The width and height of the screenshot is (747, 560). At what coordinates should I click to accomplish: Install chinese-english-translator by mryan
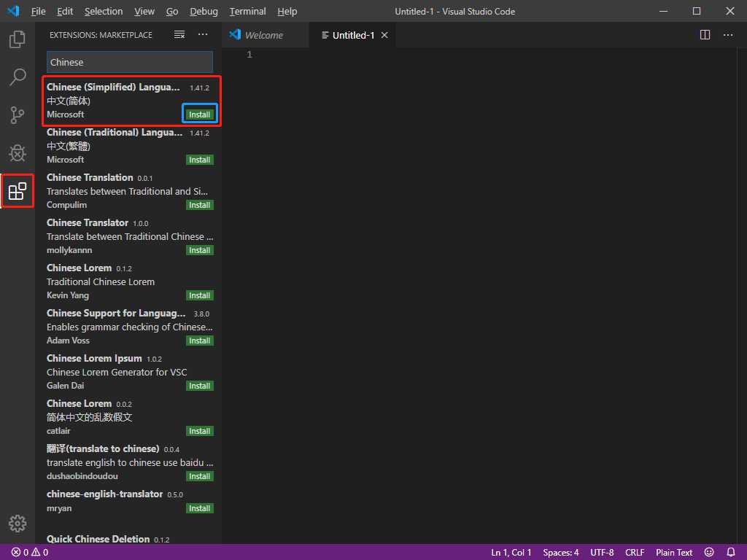pos(199,508)
